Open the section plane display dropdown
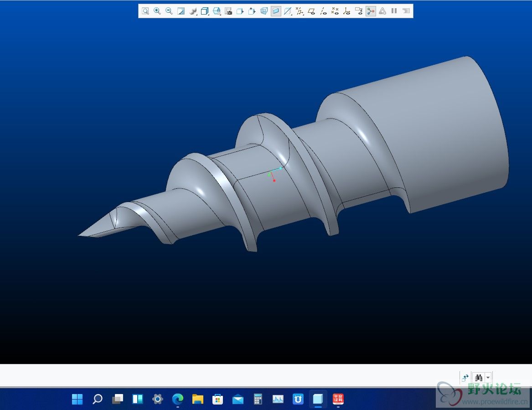Screen dimensions: 532x410 point(288,11)
